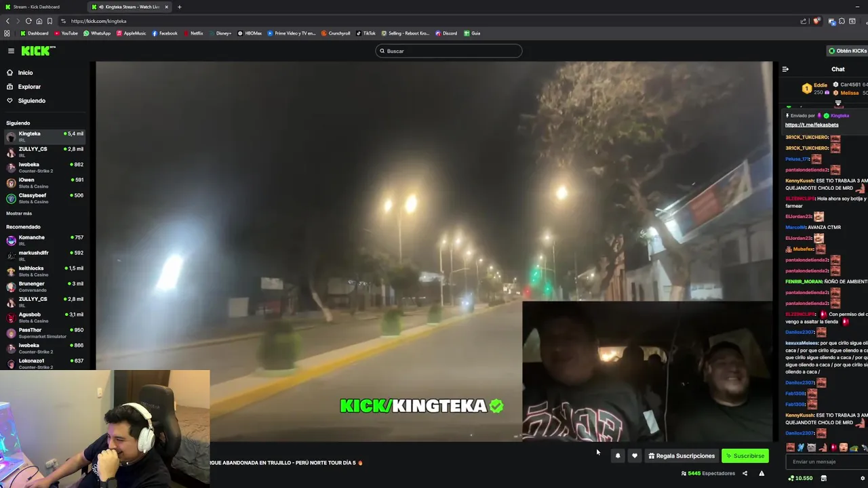The image size is (868, 488).
Task: Click browser back arrow
Action: pos(8,21)
